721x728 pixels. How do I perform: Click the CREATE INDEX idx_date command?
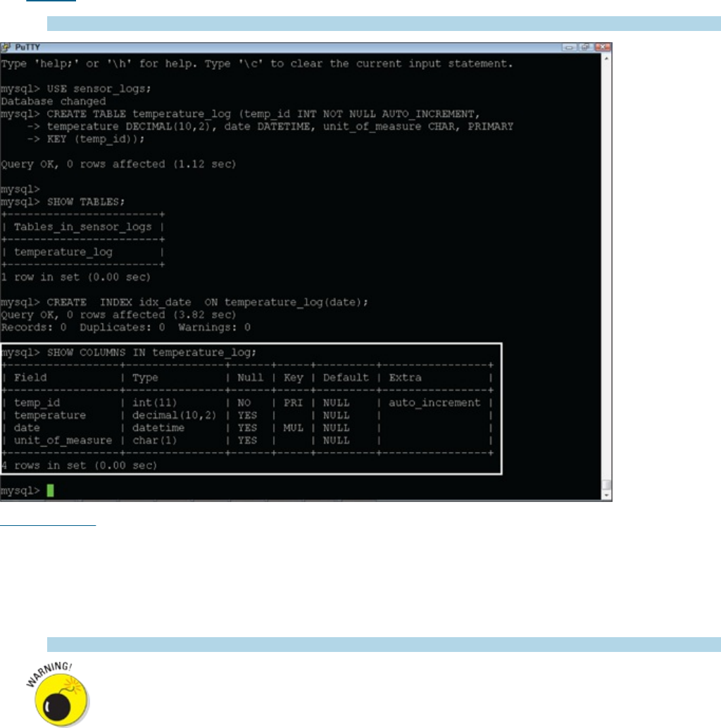click(208, 302)
